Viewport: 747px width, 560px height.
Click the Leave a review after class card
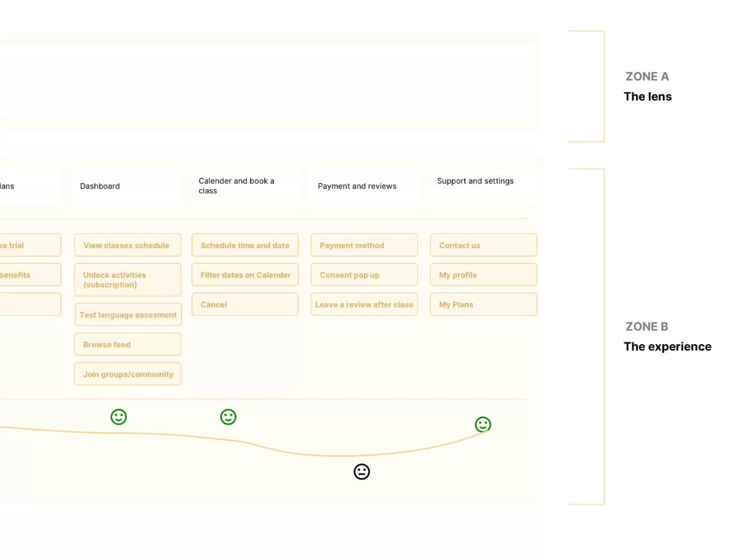tap(364, 304)
